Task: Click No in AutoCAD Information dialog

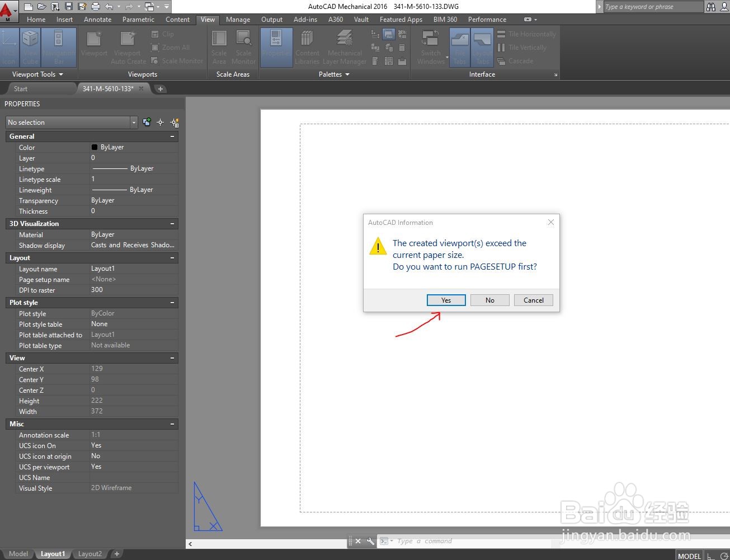Action: pyautogui.click(x=490, y=300)
